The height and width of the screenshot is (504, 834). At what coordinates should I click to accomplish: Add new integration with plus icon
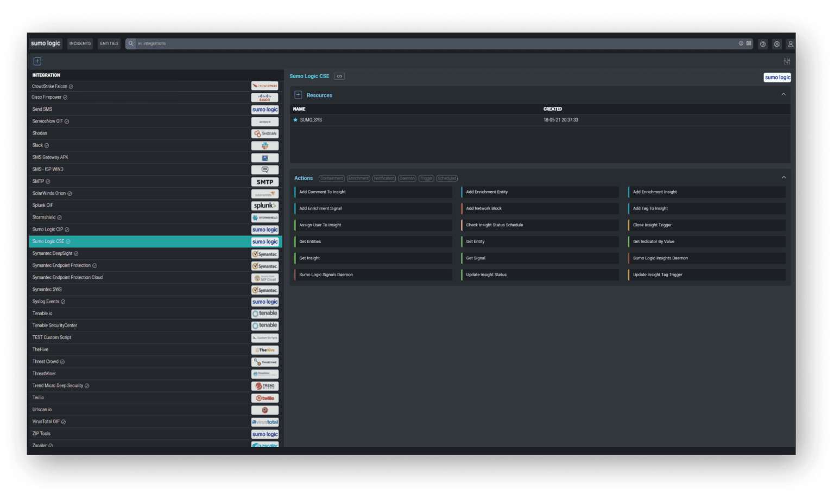click(37, 61)
